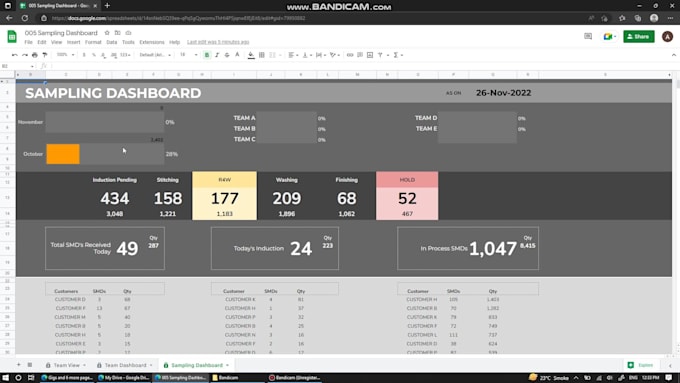680x383 pixels.
Task: Toggle bold formatting
Action: (207, 55)
